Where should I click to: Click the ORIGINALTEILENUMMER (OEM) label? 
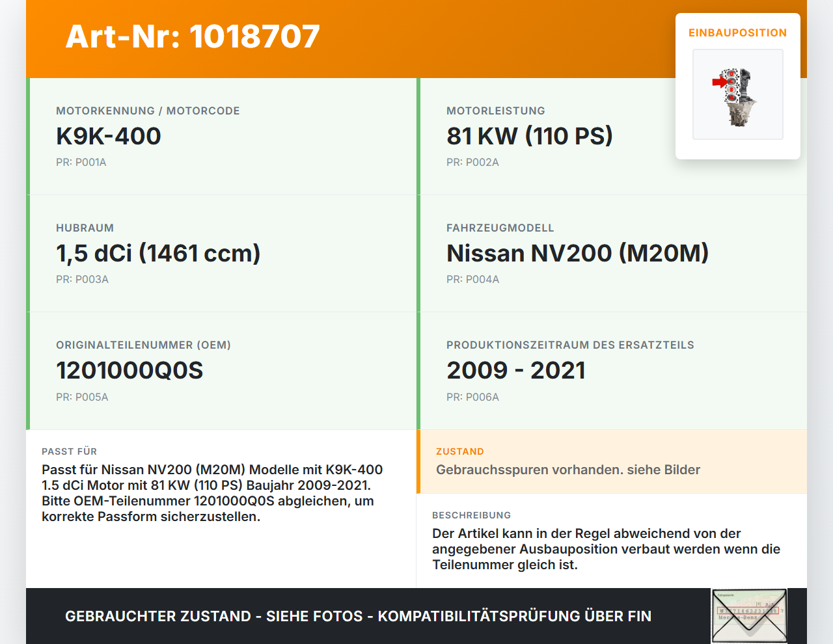[143, 345]
